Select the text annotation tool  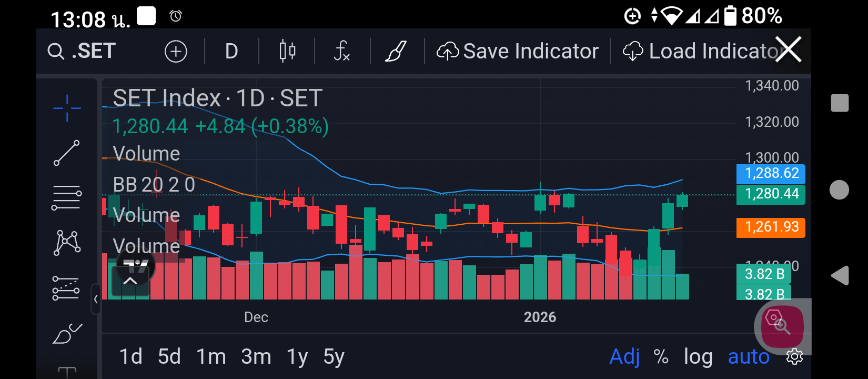[x=67, y=372]
